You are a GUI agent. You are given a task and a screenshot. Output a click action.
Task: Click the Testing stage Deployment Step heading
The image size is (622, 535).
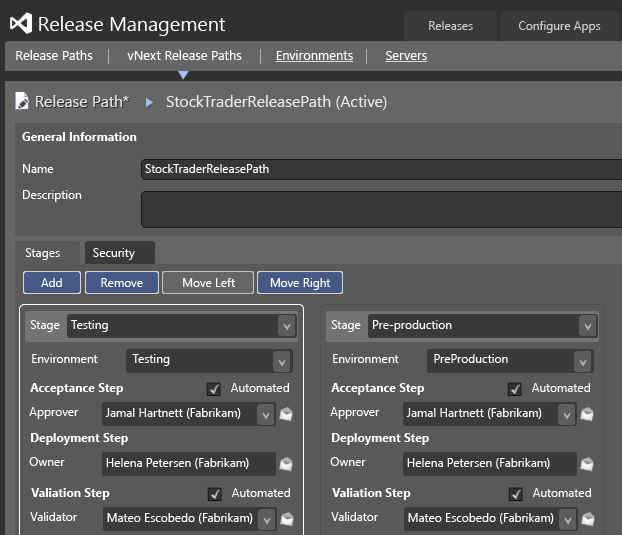pyautogui.click(x=79, y=438)
